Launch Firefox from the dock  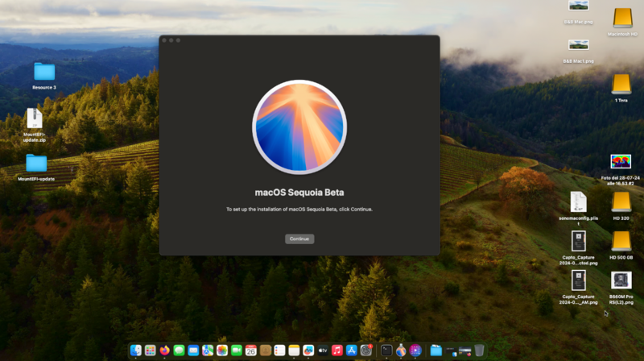point(164,351)
